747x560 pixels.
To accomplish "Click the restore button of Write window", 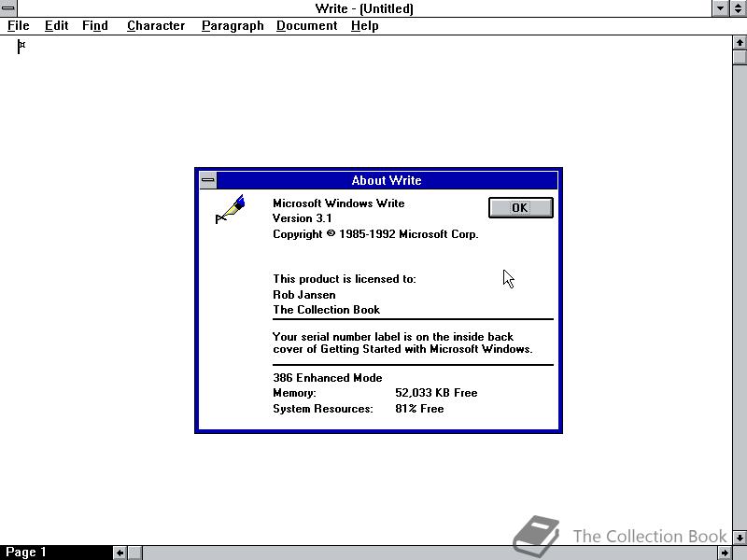I will tap(738, 8).
